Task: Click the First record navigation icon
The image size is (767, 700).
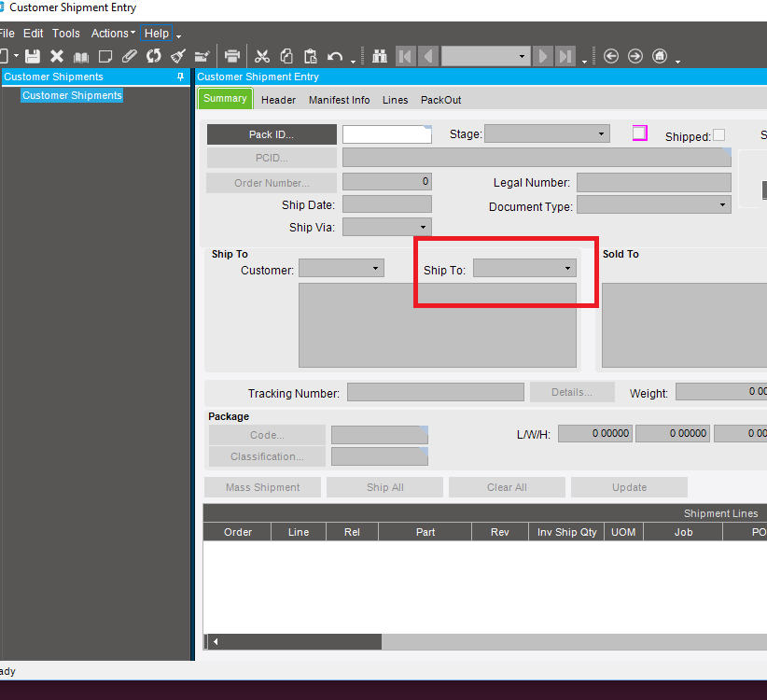Action: pyautogui.click(x=406, y=56)
